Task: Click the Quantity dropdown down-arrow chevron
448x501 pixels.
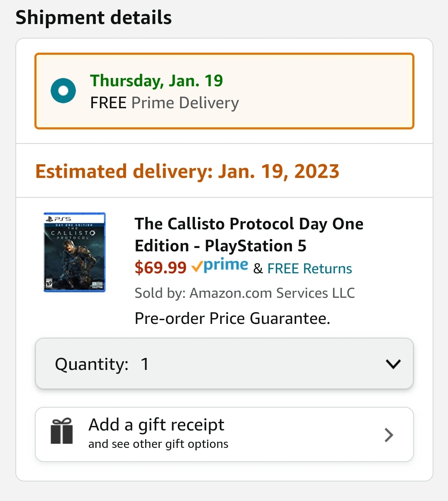Action: (393, 364)
